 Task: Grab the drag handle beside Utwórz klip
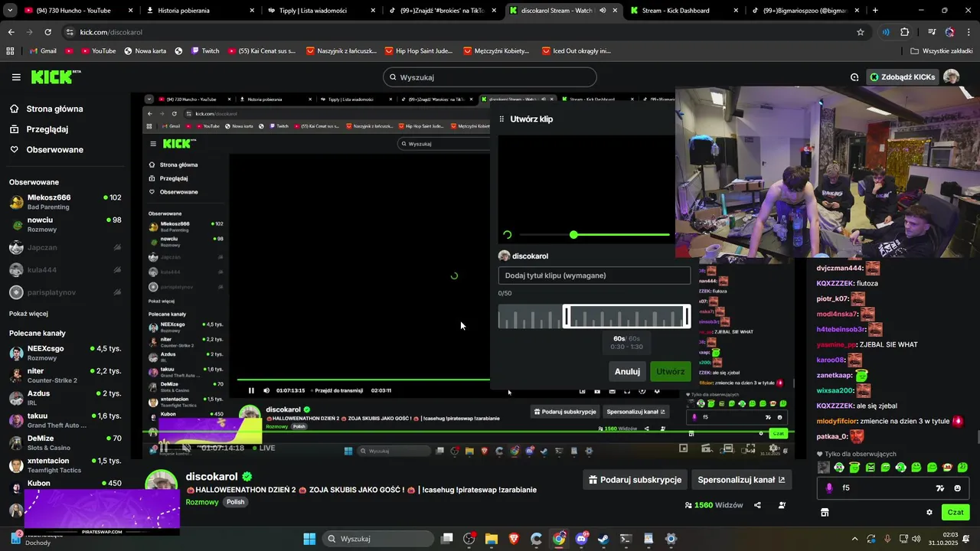click(x=501, y=119)
